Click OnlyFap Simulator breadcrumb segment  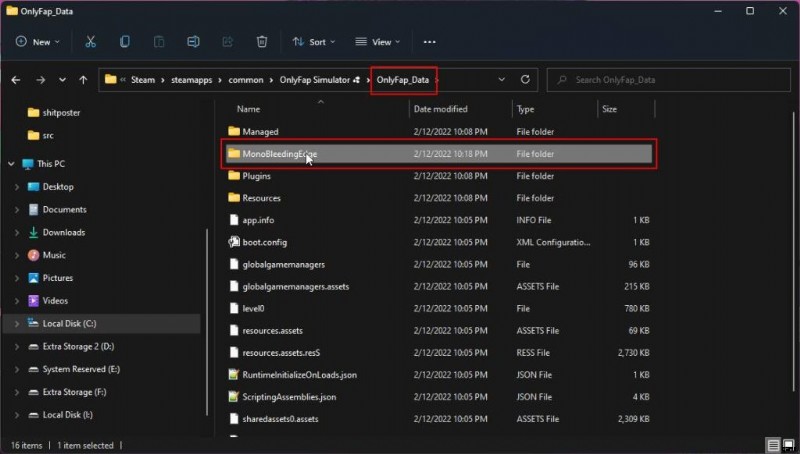tap(315, 80)
